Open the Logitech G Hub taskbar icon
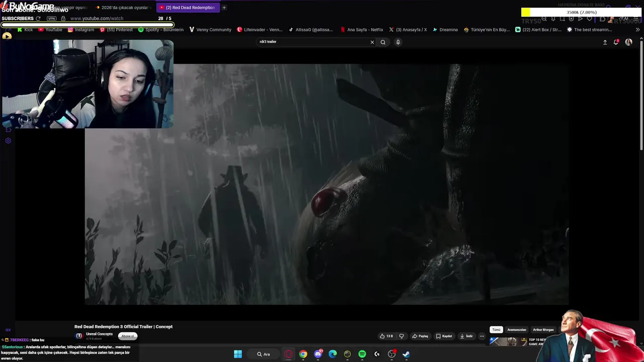This screenshot has height=362, width=644. point(377,354)
